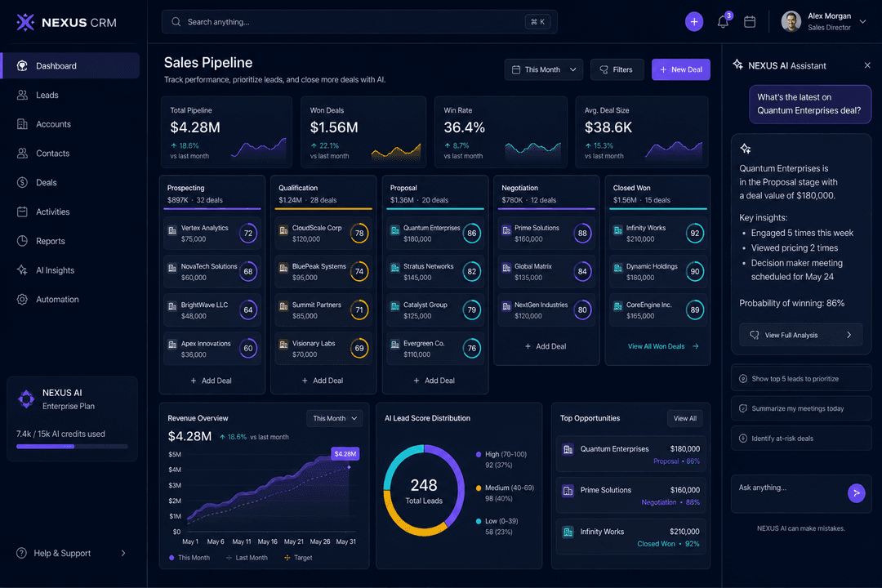Viewport: 882px width, 588px height.
Task: Click the Reports pie icon
Action: click(22, 241)
